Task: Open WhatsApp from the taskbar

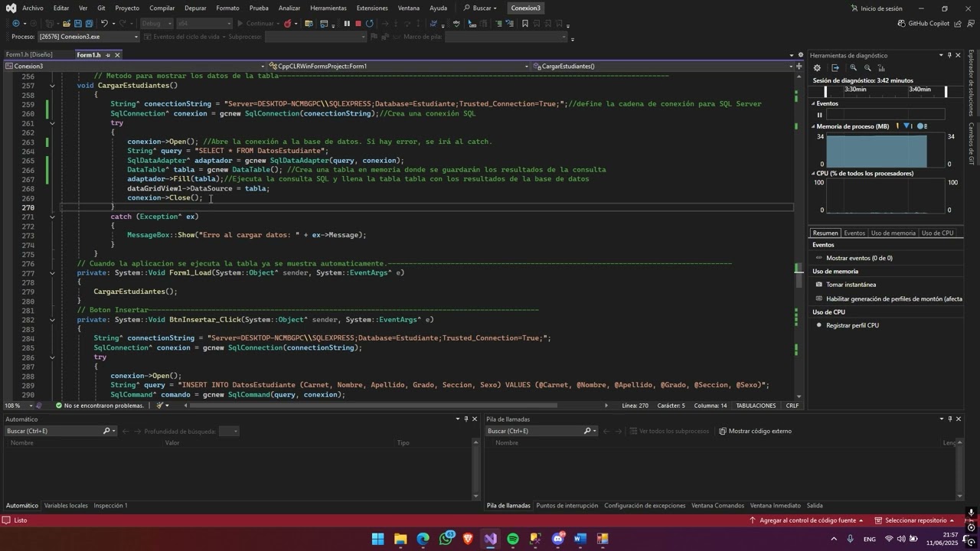Action: coord(446,539)
